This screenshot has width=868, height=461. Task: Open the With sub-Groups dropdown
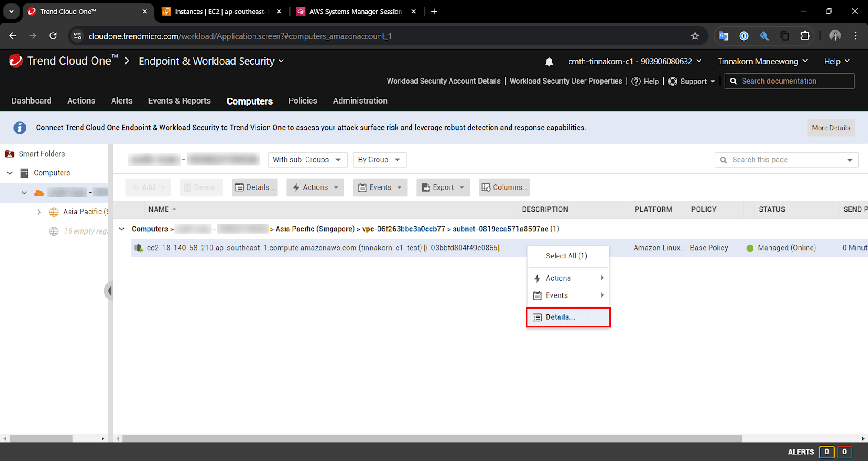[x=307, y=160]
